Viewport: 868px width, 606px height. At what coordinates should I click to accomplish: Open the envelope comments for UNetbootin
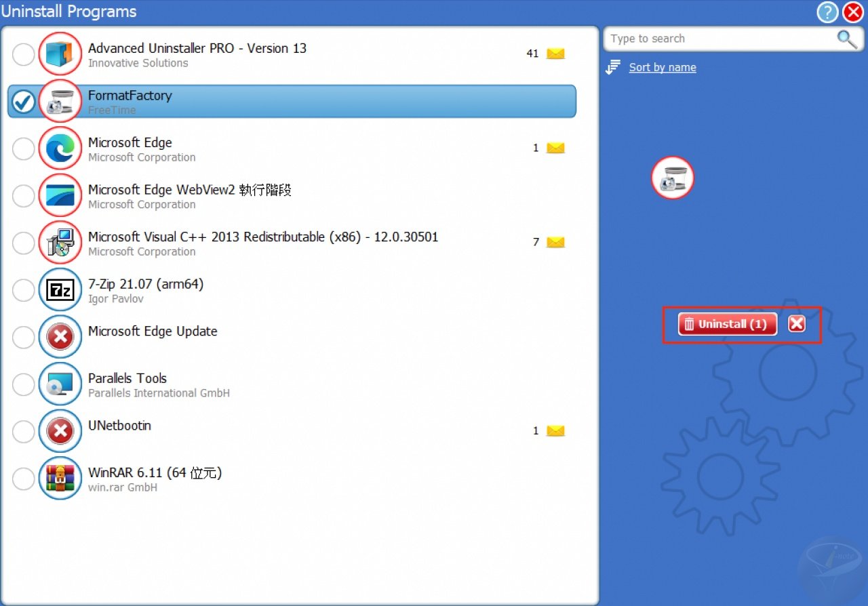[x=555, y=431]
